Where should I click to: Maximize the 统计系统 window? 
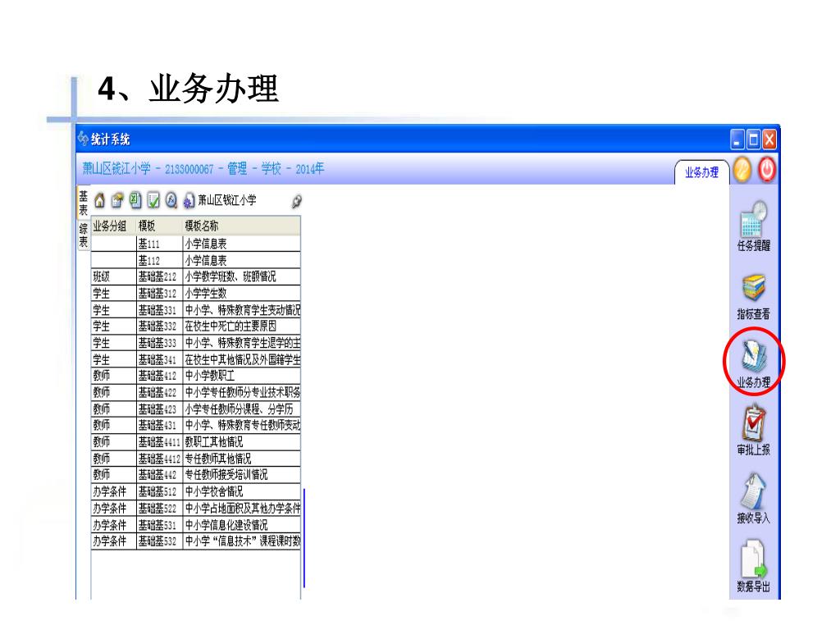click(x=753, y=139)
